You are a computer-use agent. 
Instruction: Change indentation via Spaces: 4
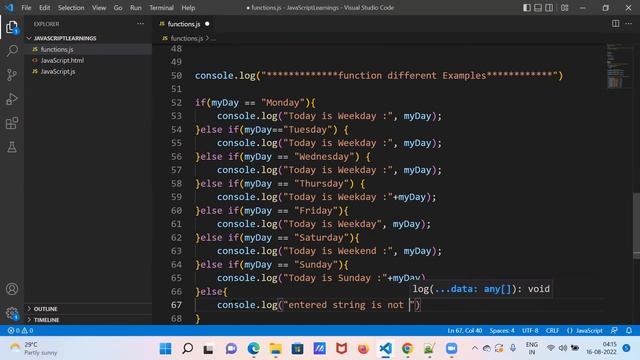click(502, 331)
